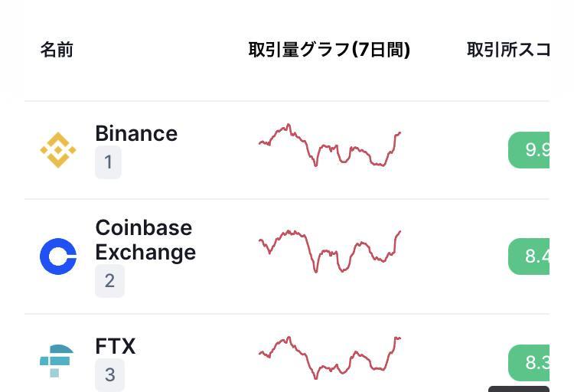This screenshot has height=392, width=574.
Task: Click Binance exchange score badge 9.9
Action: click(530, 149)
